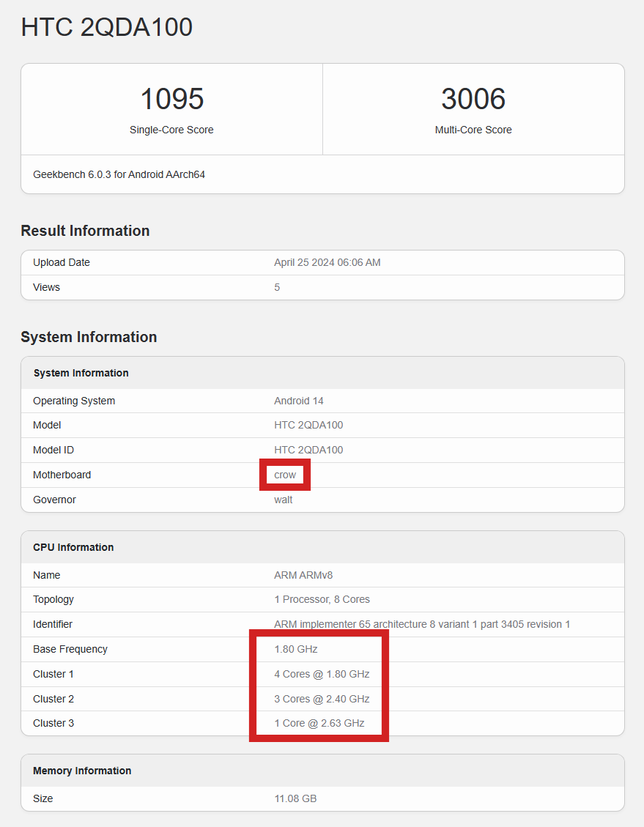Click the HTC 2QDA100 page title
644x827 pixels.
tap(107, 27)
